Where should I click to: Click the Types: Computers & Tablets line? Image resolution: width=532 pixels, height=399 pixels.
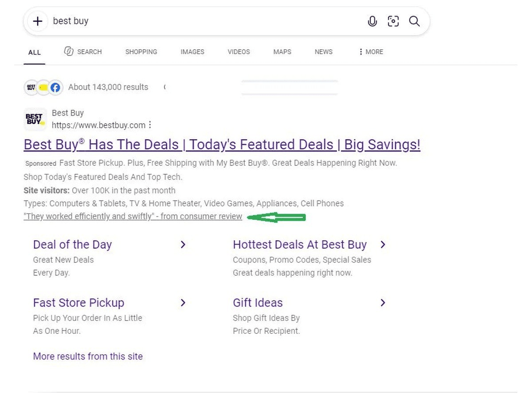click(x=184, y=203)
